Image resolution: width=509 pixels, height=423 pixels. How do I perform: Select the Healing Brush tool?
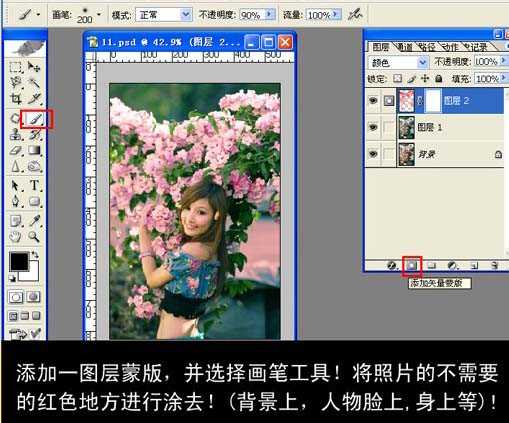coord(15,118)
